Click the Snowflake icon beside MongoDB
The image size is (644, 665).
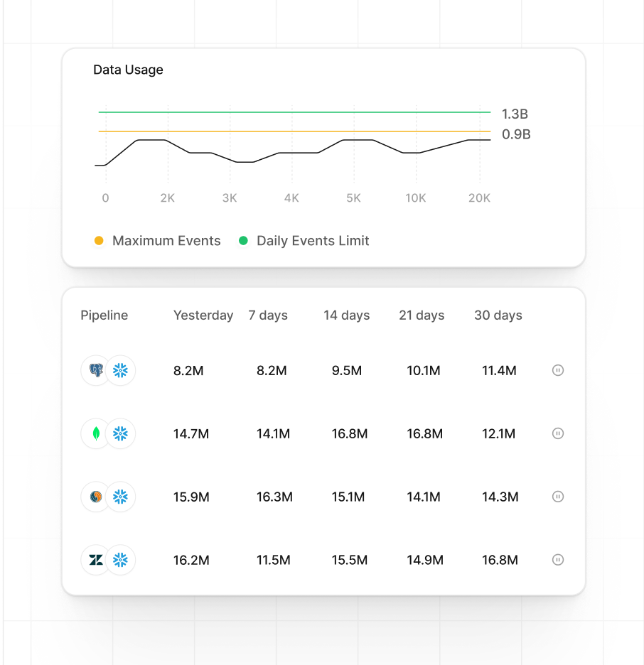(x=120, y=433)
